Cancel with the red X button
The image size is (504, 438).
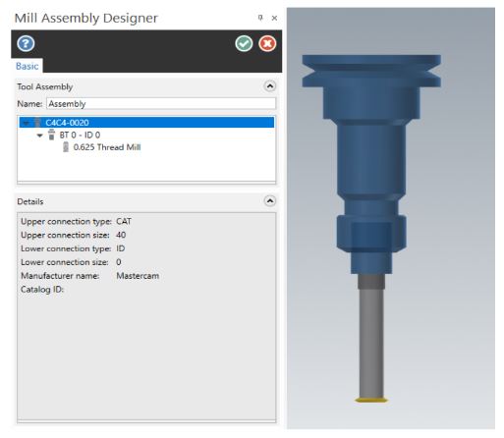click(267, 43)
